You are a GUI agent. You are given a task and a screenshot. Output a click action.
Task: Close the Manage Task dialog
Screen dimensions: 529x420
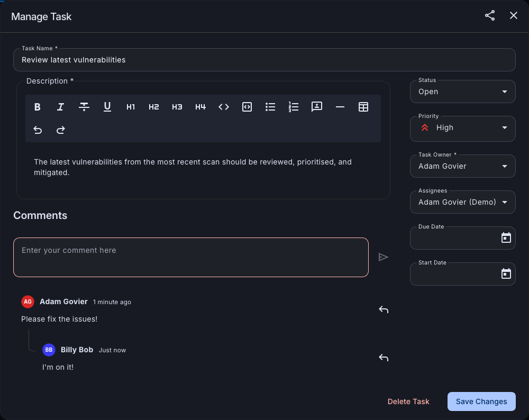click(514, 15)
